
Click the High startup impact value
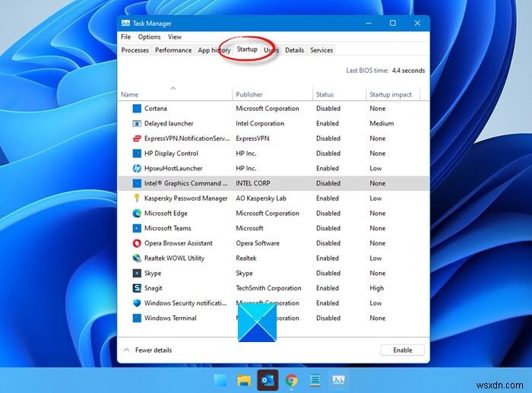coord(377,288)
